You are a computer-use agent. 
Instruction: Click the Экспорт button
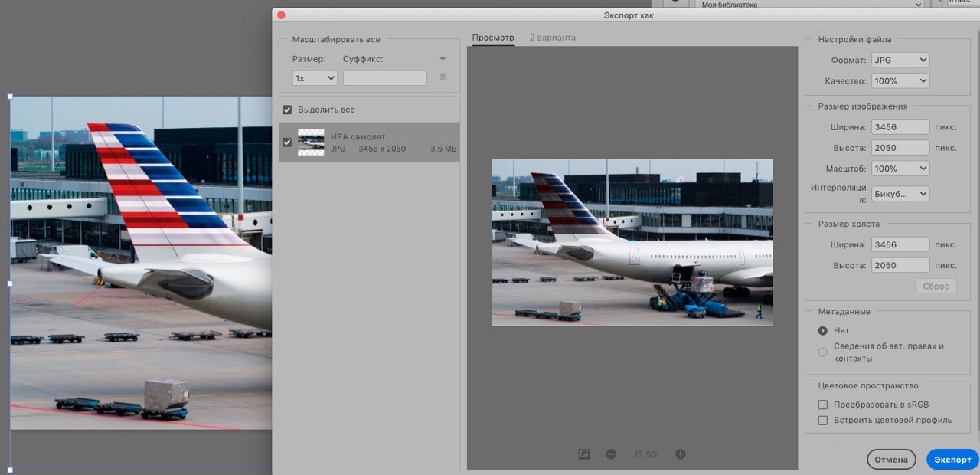coord(952,460)
